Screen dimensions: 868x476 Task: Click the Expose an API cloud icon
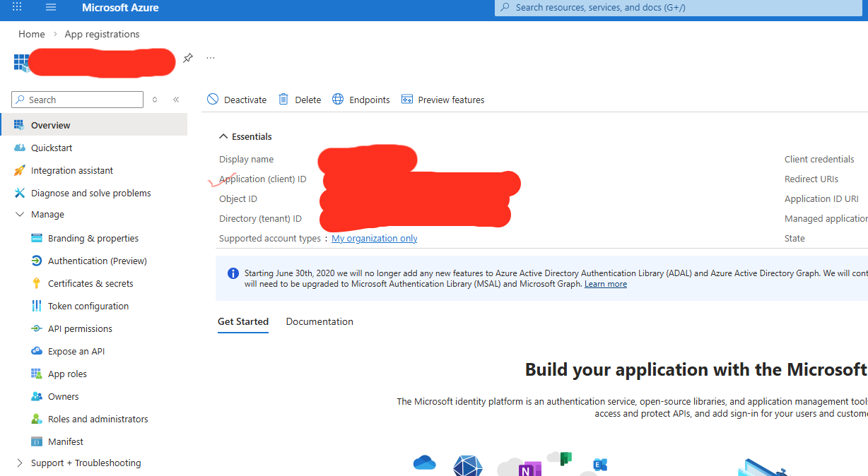coord(37,351)
